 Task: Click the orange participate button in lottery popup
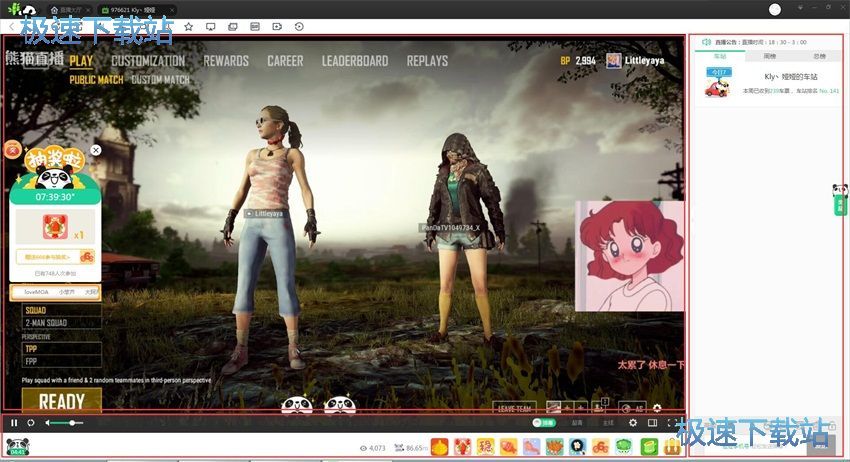55,256
